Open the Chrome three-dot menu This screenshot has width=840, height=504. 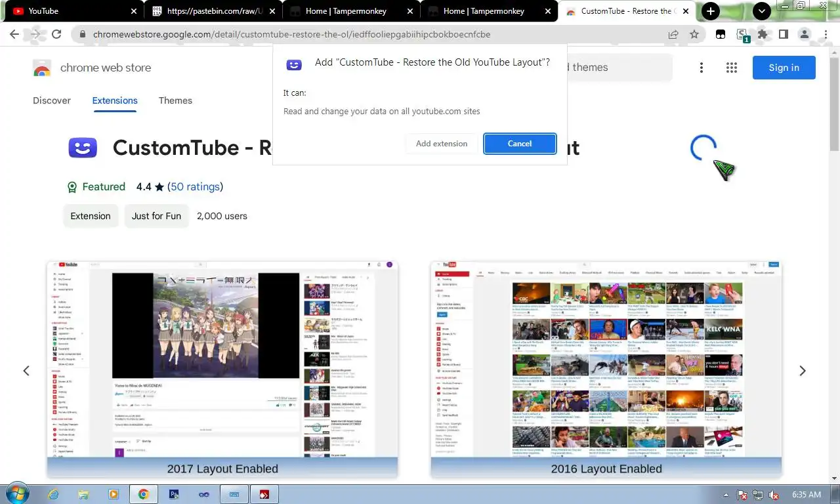825,34
